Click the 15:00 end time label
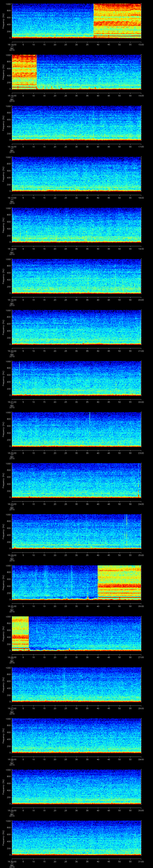Image resolution: width=153 pixels, height=868 pixels. (141, 44)
